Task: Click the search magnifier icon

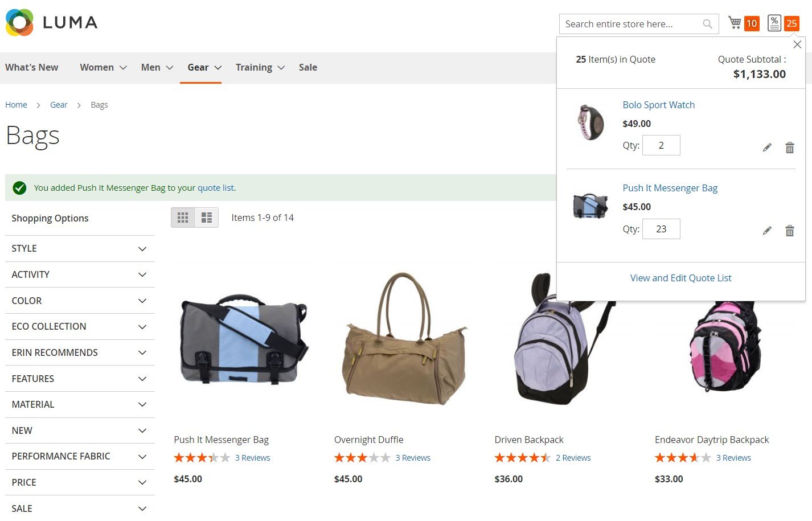Action: (x=707, y=24)
